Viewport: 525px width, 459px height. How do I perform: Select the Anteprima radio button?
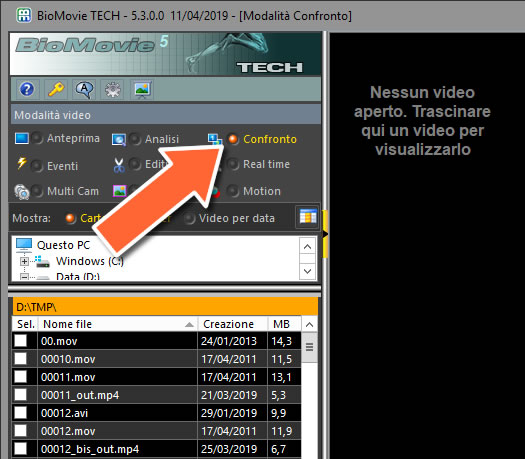tap(37, 138)
